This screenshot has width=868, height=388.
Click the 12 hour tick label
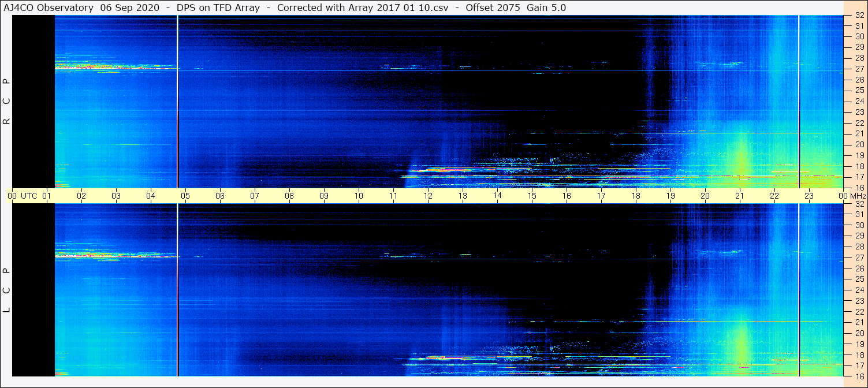(428, 196)
